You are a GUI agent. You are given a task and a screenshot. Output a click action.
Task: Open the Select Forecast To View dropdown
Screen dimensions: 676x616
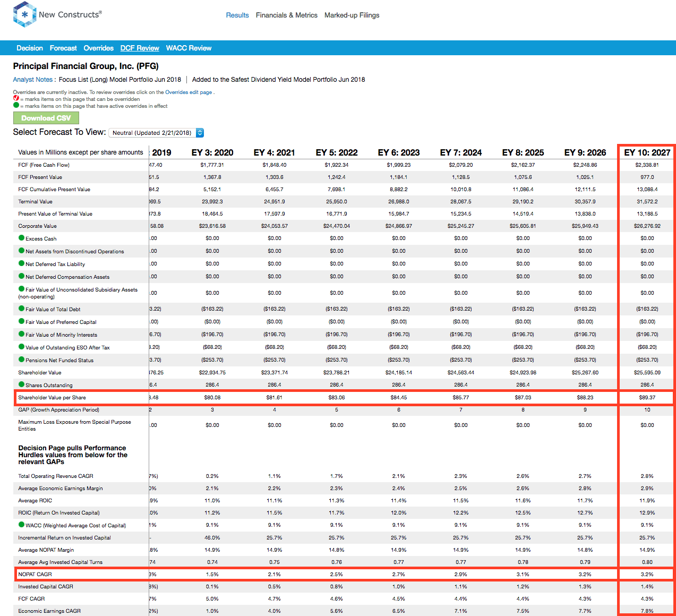[156, 133]
